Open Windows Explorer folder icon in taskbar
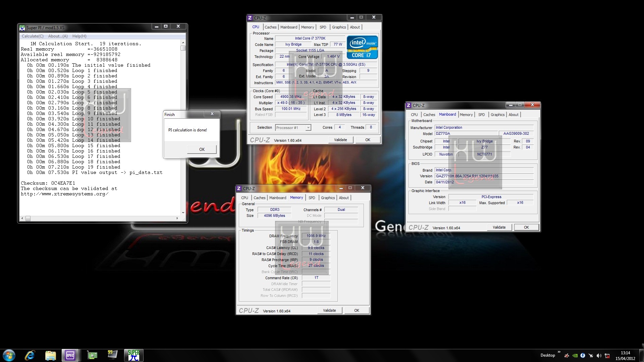The image size is (644, 362). 50,355
